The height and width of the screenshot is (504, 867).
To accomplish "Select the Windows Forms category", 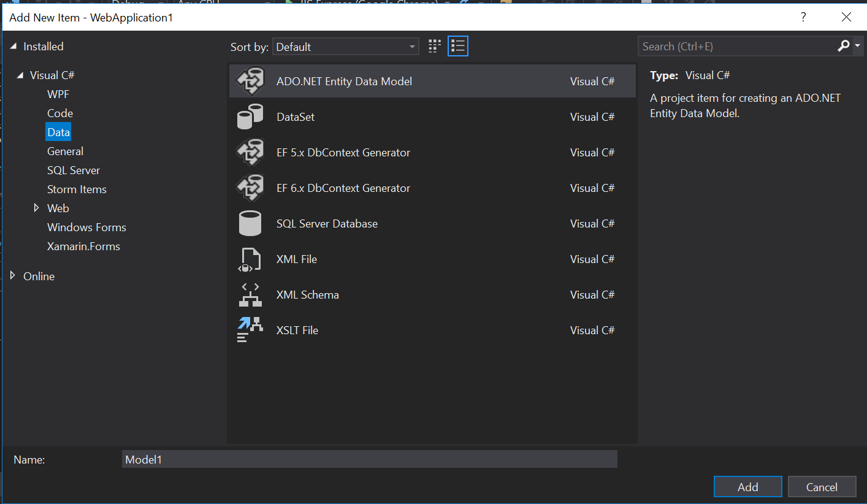I will click(x=86, y=227).
